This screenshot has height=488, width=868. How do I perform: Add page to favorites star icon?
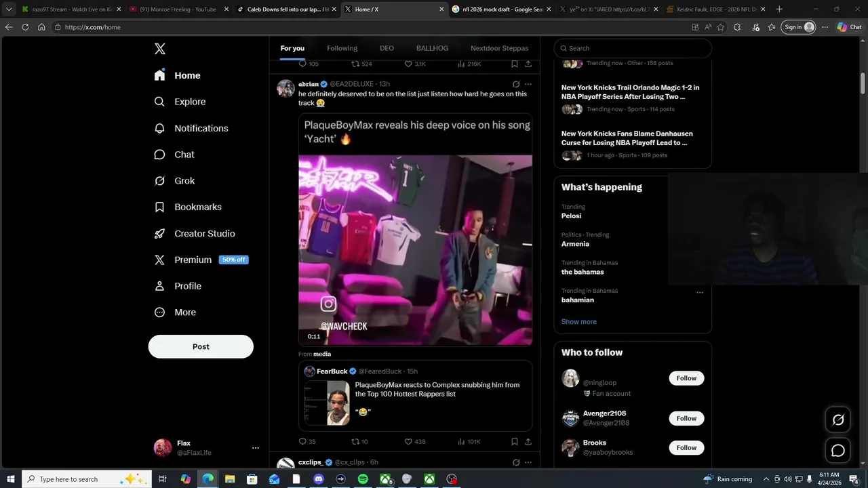point(720,27)
